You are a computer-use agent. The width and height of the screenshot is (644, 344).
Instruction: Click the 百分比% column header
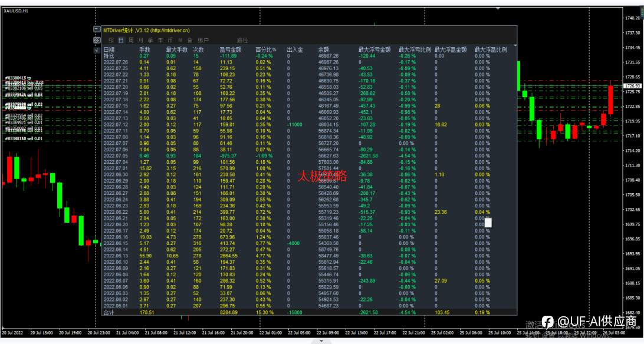coord(266,49)
